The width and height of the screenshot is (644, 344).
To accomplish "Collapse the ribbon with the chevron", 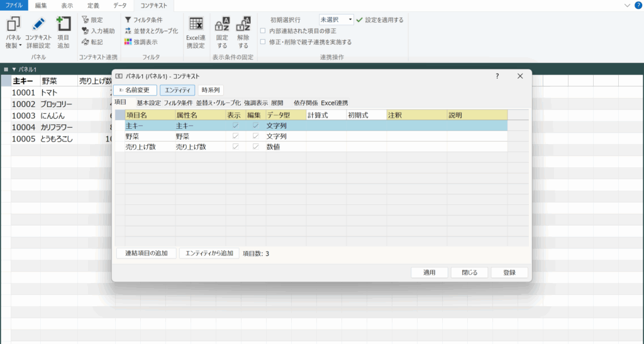I will 627,5.
